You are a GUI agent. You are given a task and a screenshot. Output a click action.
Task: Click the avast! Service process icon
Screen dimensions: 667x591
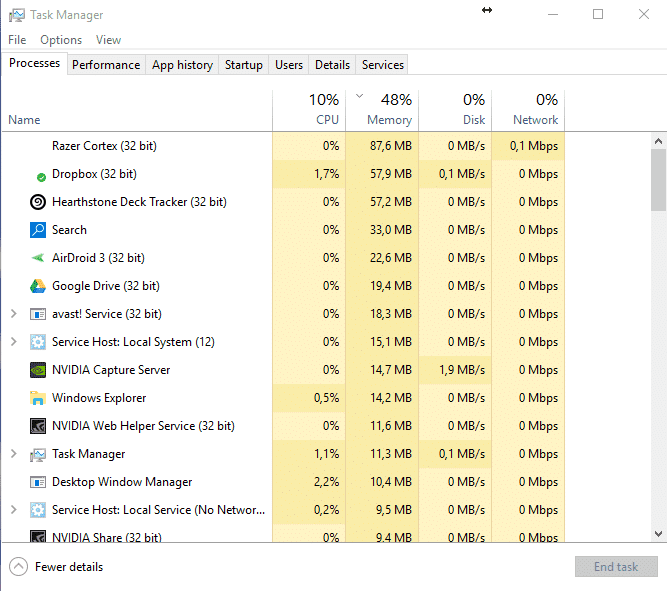click(x=38, y=314)
